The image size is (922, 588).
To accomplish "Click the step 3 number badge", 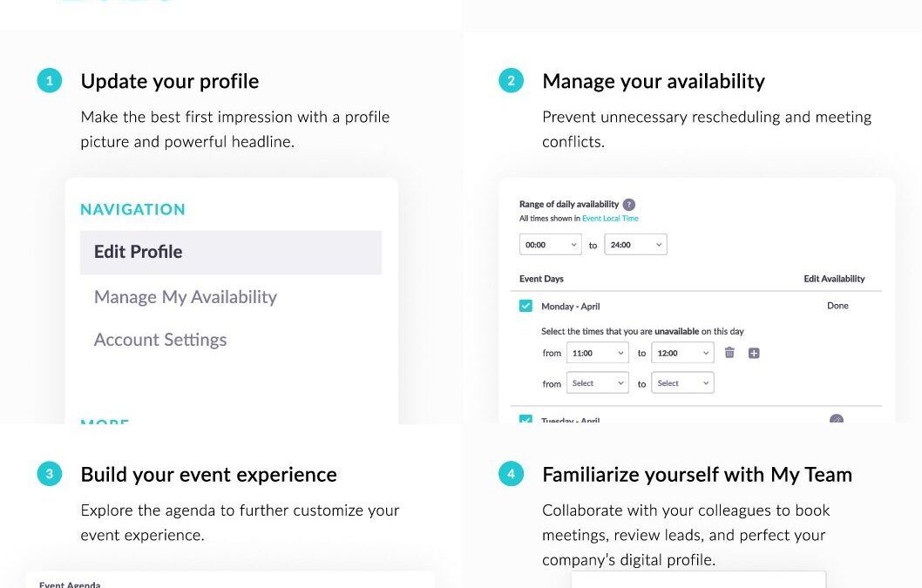I will [x=50, y=474].
